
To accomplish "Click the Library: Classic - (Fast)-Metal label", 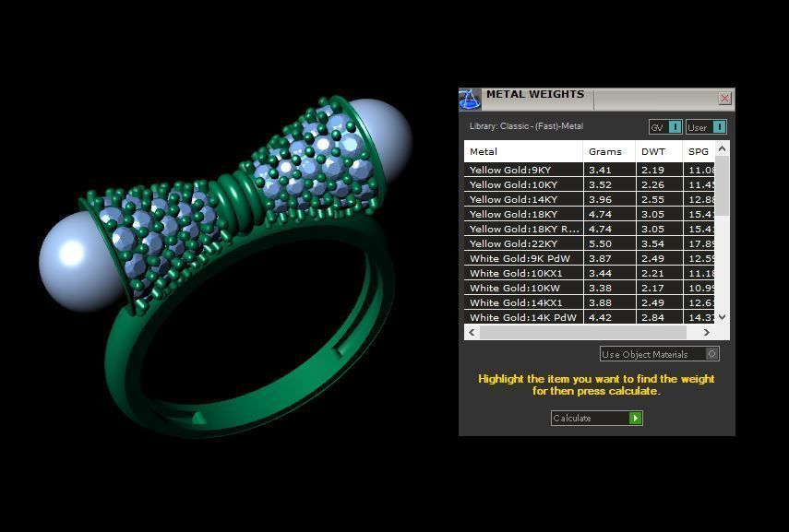I will 526,126.
